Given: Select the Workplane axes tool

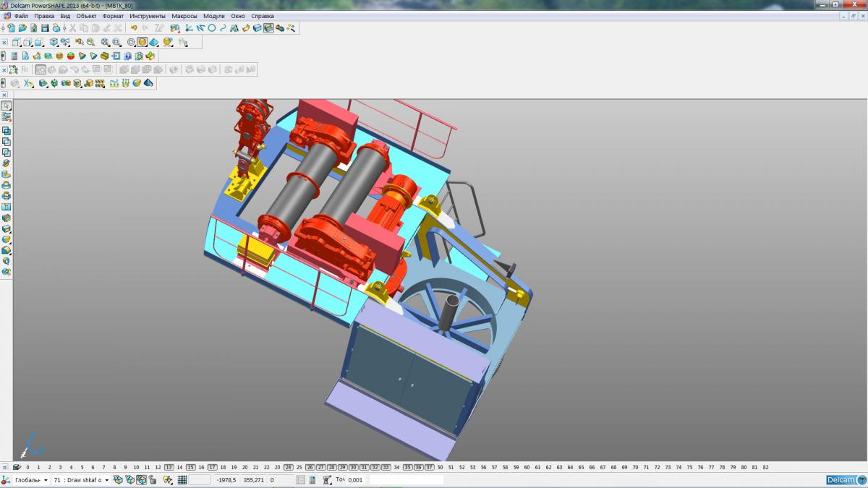Looking at the screenshot, I should point(188,28).
